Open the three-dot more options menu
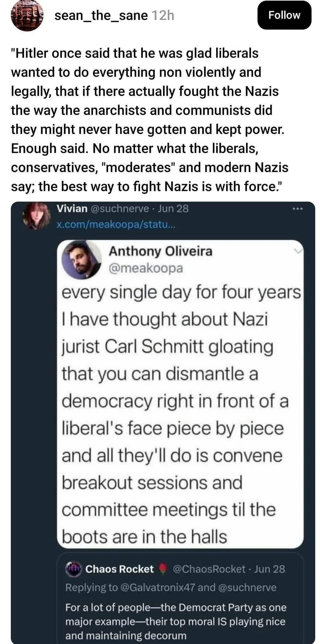Screen dimensions: 320x644 (x=297, y=209)
